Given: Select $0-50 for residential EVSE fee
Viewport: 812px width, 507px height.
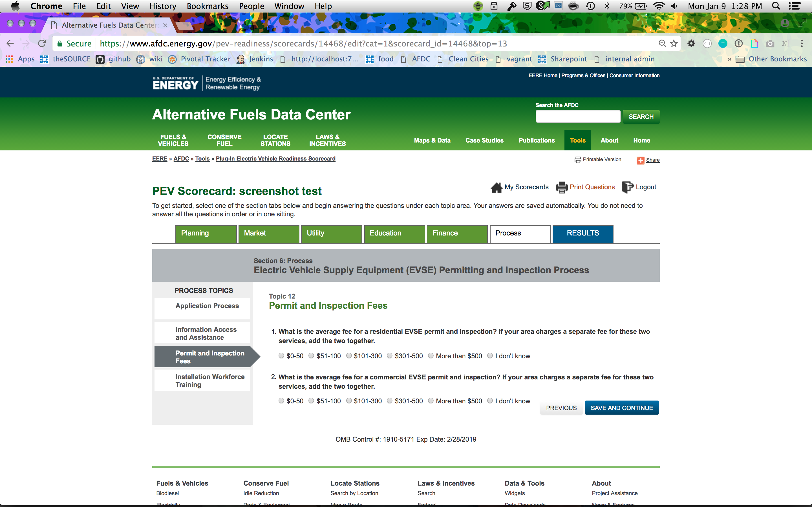Looking at the screenshot, I should point(281,356).
